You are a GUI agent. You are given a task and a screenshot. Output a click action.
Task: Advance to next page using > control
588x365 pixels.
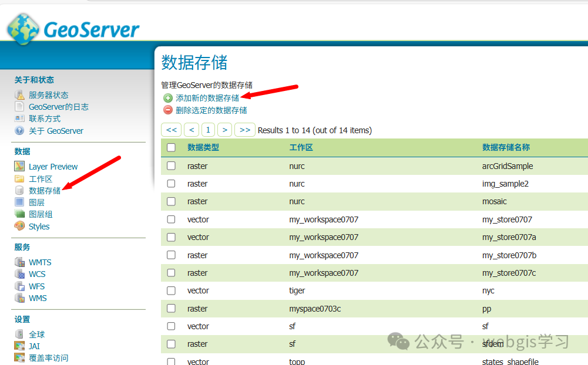pos(226,129)
